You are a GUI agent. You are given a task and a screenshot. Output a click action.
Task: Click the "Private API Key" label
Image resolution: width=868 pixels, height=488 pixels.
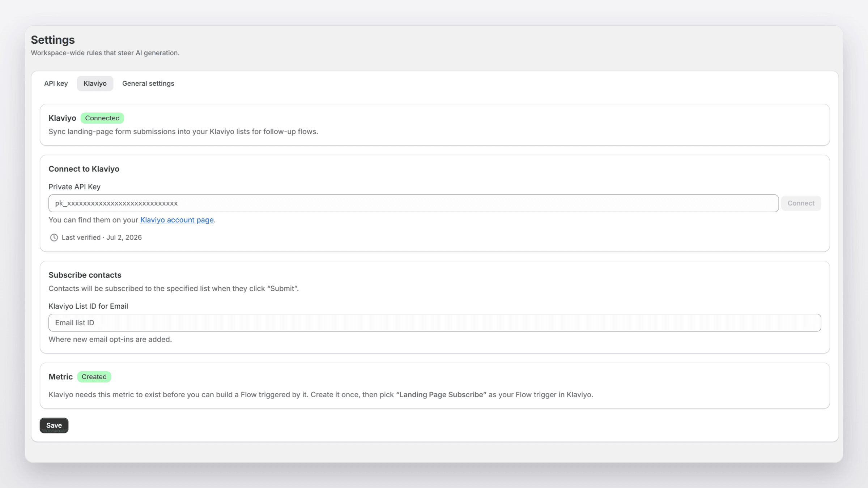[75, 187]
